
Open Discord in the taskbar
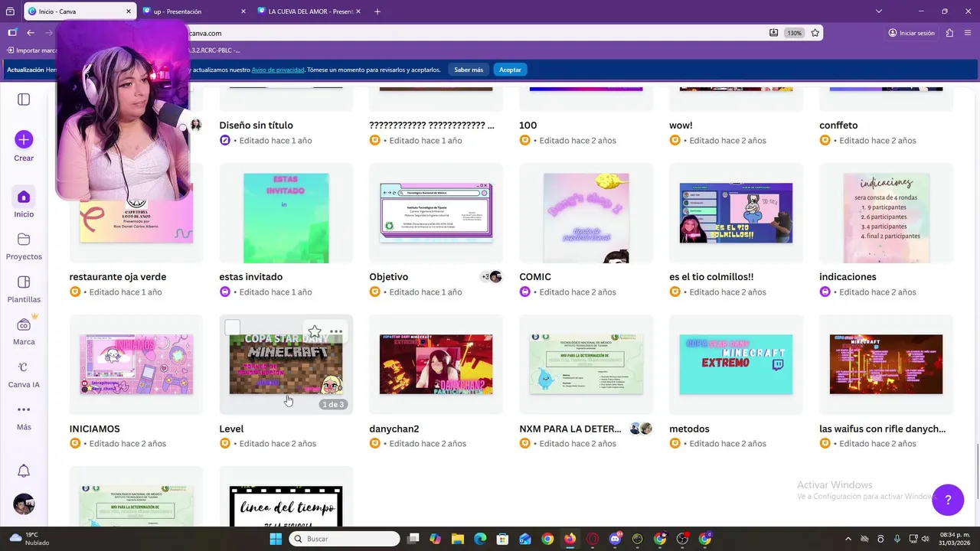coord(615,539)
